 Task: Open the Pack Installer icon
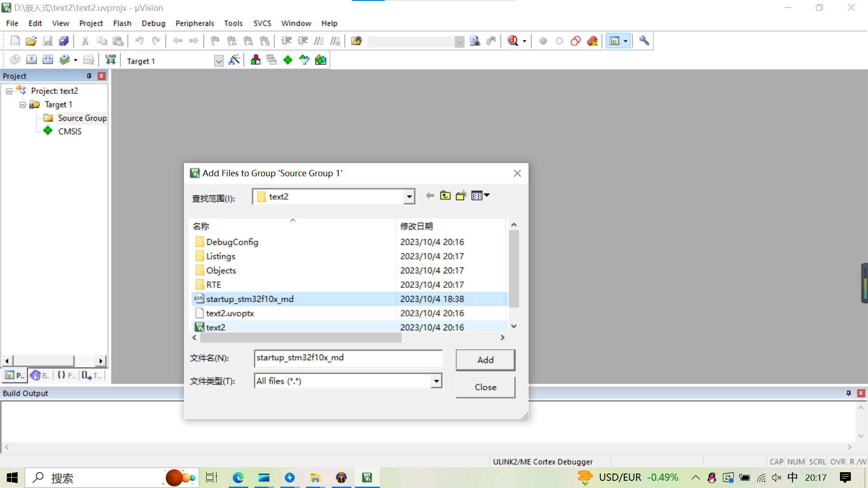tap(321, 60)
